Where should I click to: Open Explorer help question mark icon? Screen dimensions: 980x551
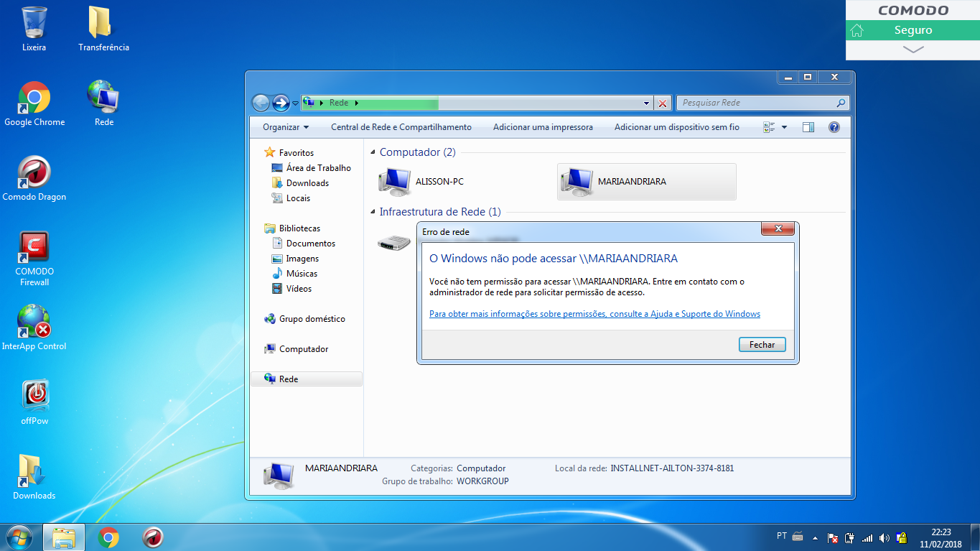point(834,127)
